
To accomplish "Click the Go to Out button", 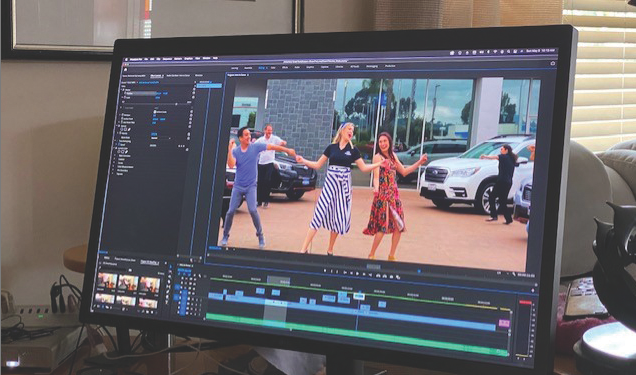I will tap(370, 274).
